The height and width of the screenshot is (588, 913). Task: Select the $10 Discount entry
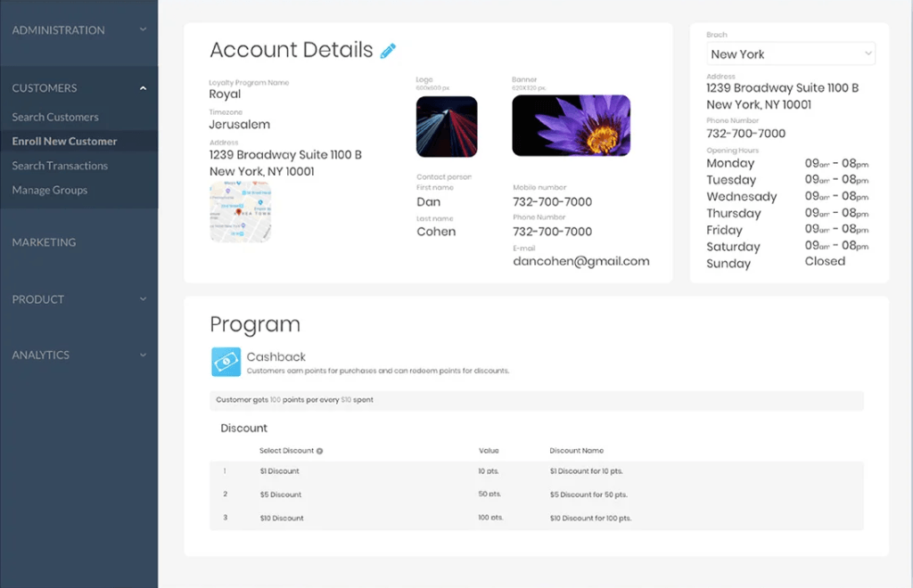tap(283, 518)
